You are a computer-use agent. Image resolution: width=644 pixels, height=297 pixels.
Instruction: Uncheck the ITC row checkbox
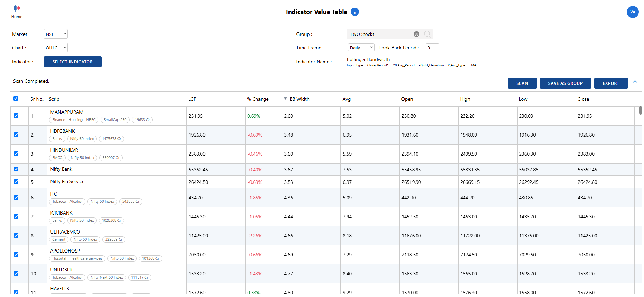click(16, 198)
